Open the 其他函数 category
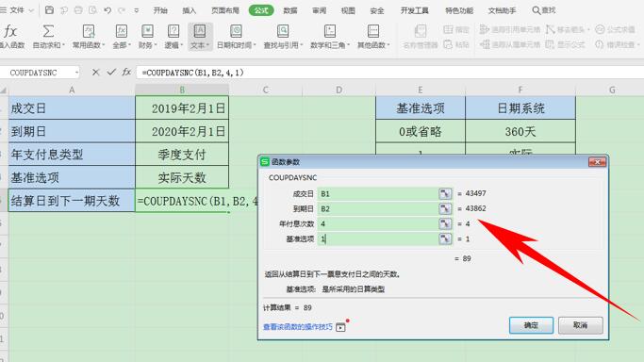Image resolution: width=644 pixels, height=362 pixels. pos(373,37)
